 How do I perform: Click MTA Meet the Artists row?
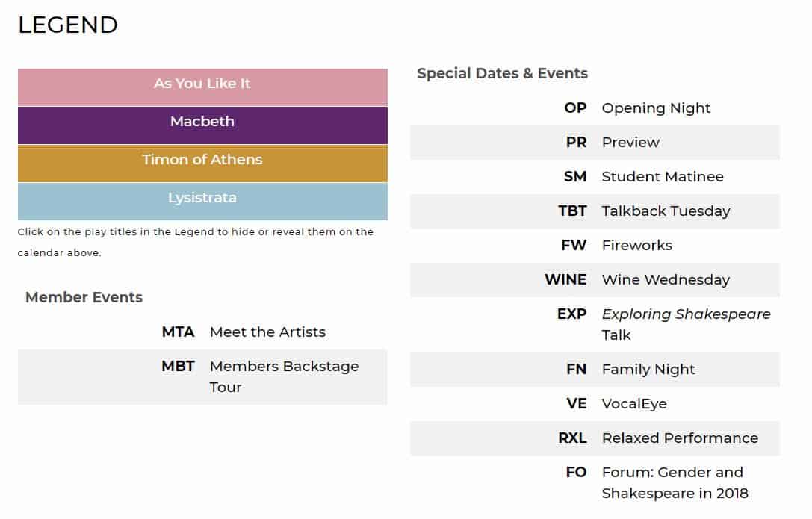[202, 332]
